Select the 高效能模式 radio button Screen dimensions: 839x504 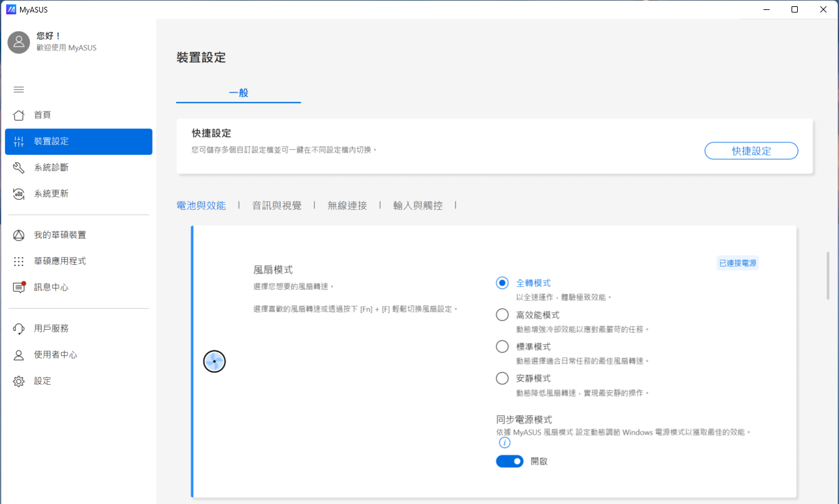click(502, 315)
